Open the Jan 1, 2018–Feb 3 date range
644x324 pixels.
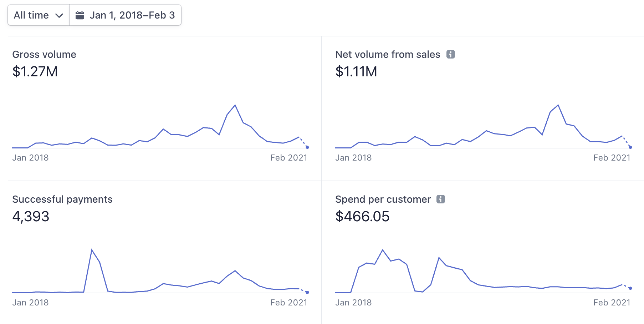pyautogui.click(x=132, y=15)
